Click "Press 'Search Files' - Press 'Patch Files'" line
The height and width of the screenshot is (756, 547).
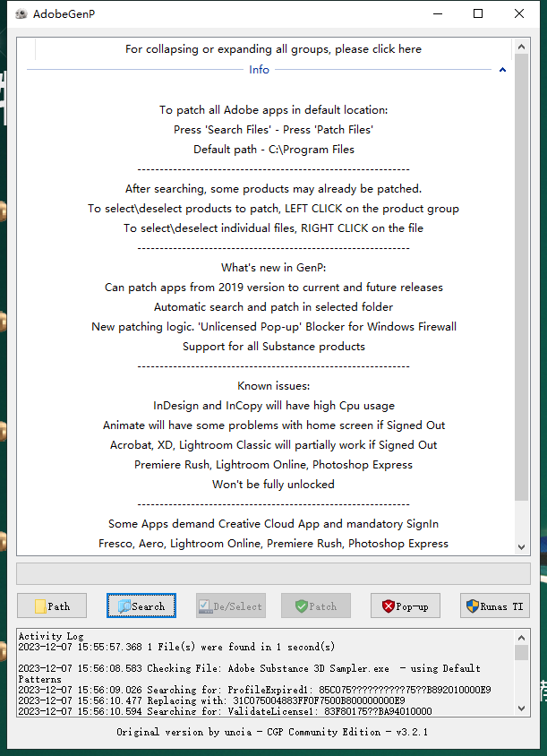(273, 130)
